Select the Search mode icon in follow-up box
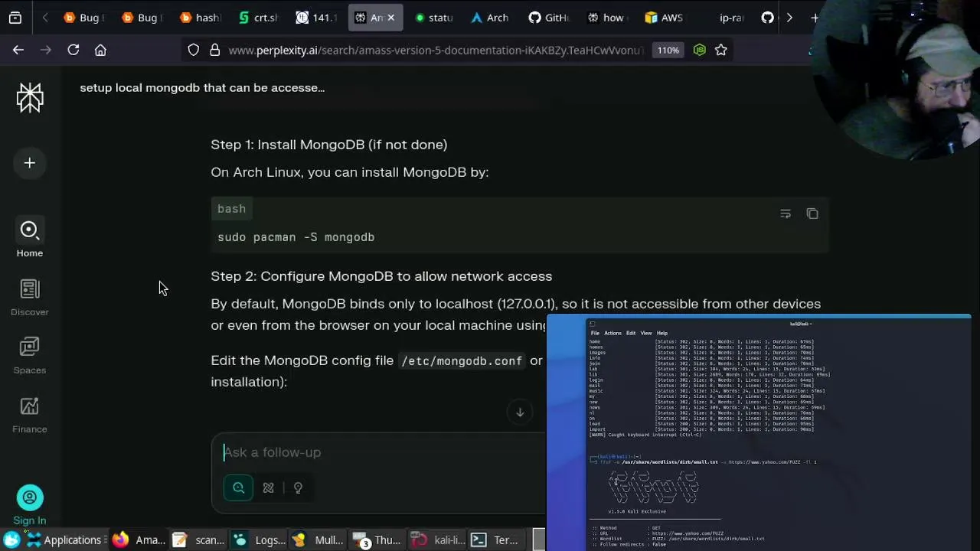The image size is (980, 551). point(239,487)
